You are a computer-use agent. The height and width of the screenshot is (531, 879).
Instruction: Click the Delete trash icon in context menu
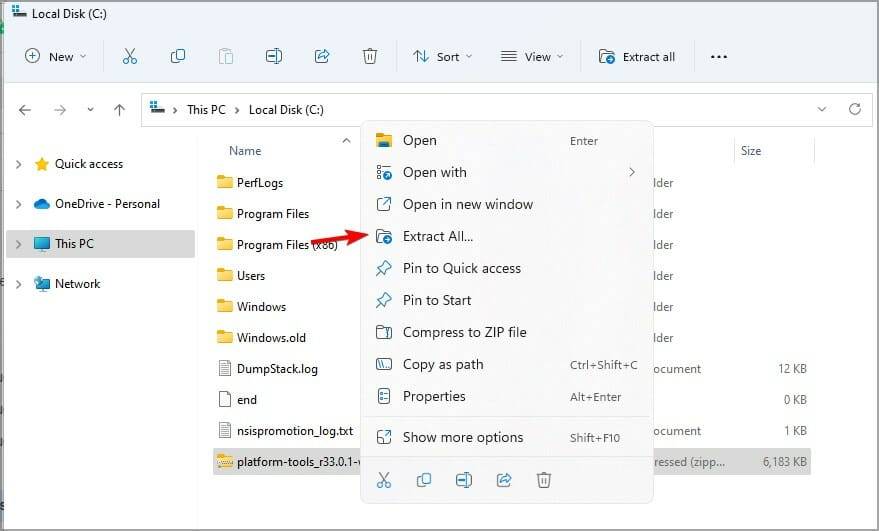point(544,480)
